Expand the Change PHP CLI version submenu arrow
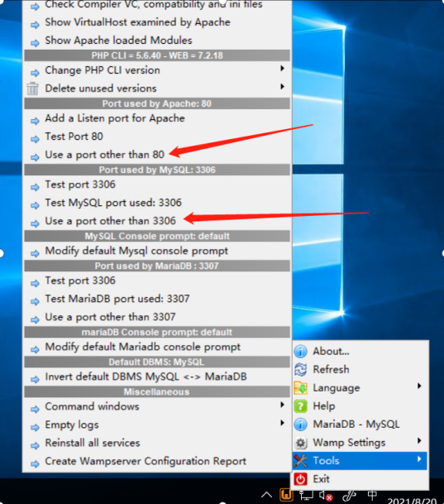 (x=282, y=68)
